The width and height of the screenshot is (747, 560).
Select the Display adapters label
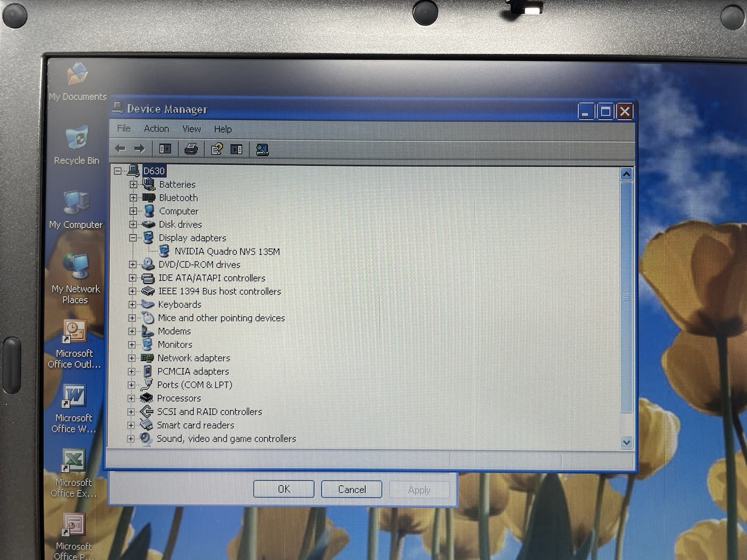click(x=192, y=238)
